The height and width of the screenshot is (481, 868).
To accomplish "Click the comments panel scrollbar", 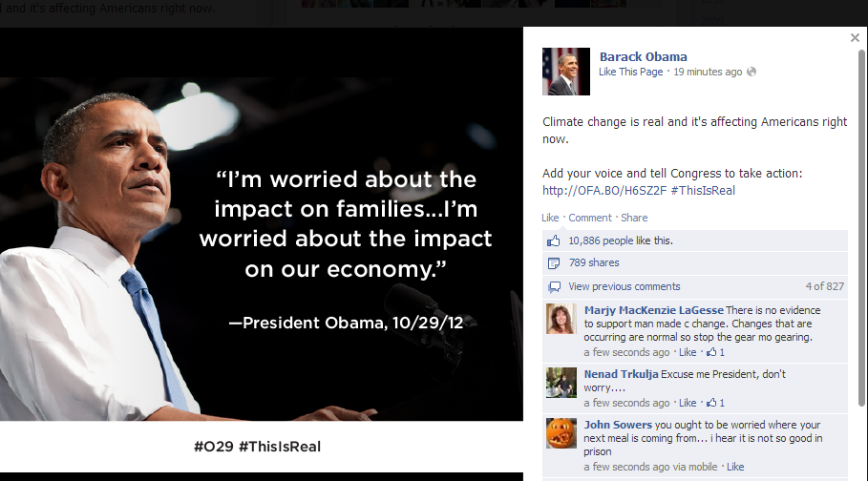I will coord(861,228).
